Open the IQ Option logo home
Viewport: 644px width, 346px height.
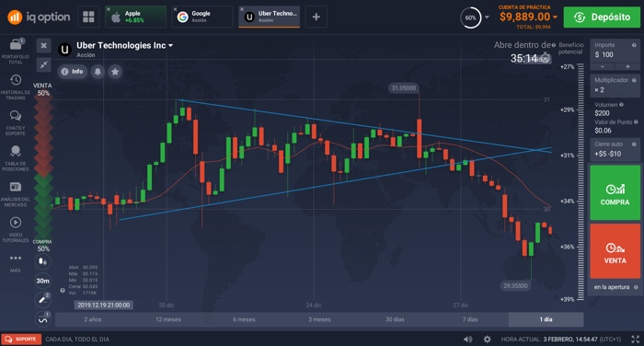[39, 17]
